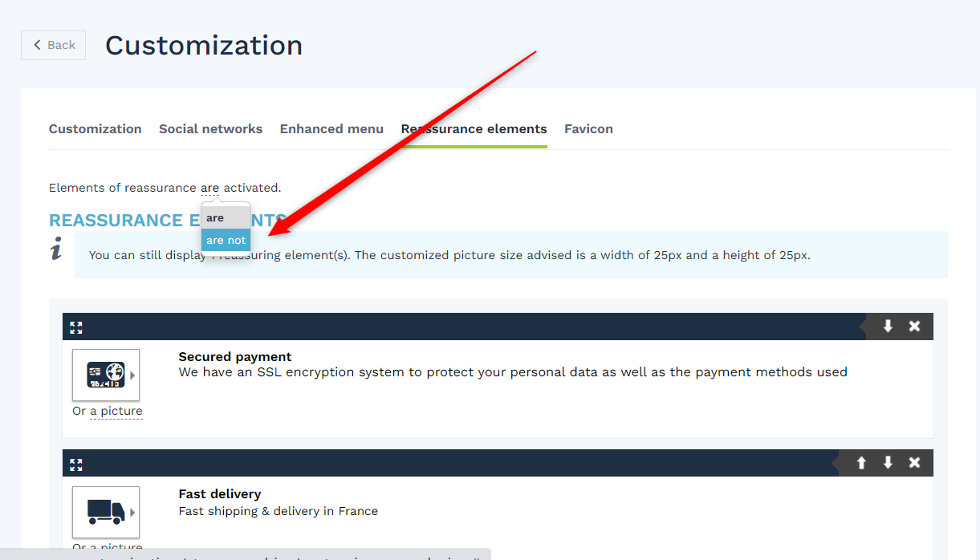
Task: Click the Back button
Action: pos(53,45)
